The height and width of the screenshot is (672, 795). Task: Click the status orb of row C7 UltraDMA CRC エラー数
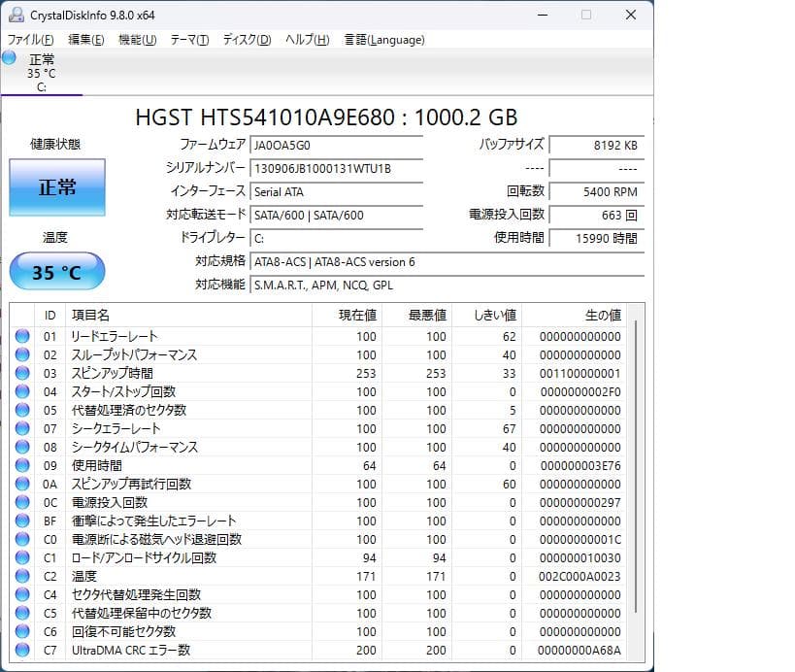point(22,649)
